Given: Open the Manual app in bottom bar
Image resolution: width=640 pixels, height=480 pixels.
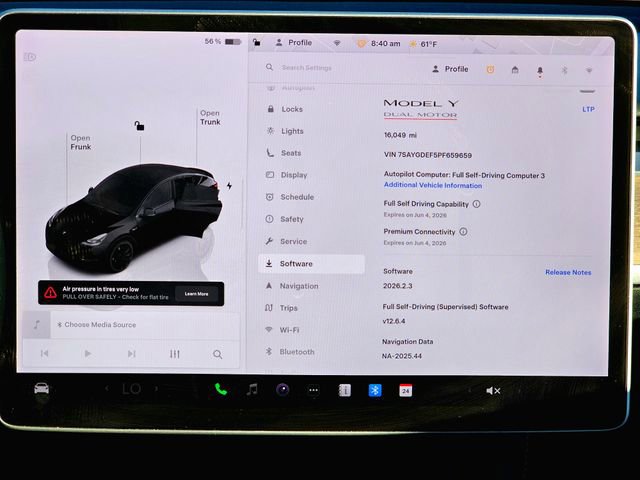Looking at the screenshot, I should (344, 391).
